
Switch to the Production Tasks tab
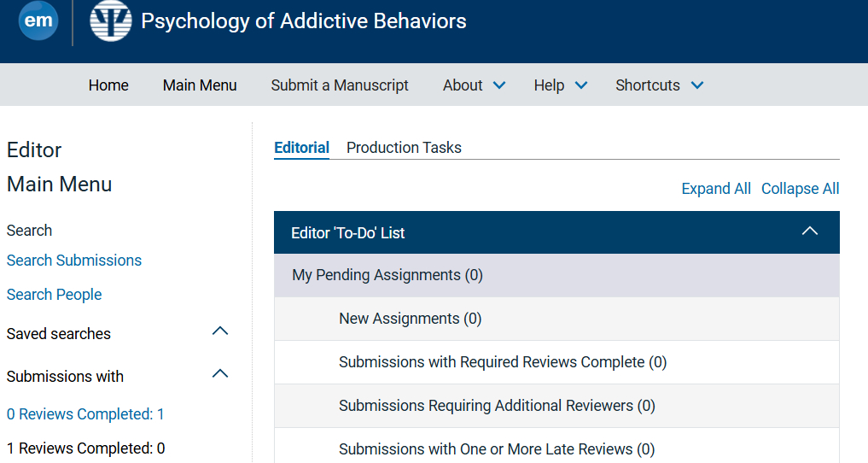pos(404,148)
